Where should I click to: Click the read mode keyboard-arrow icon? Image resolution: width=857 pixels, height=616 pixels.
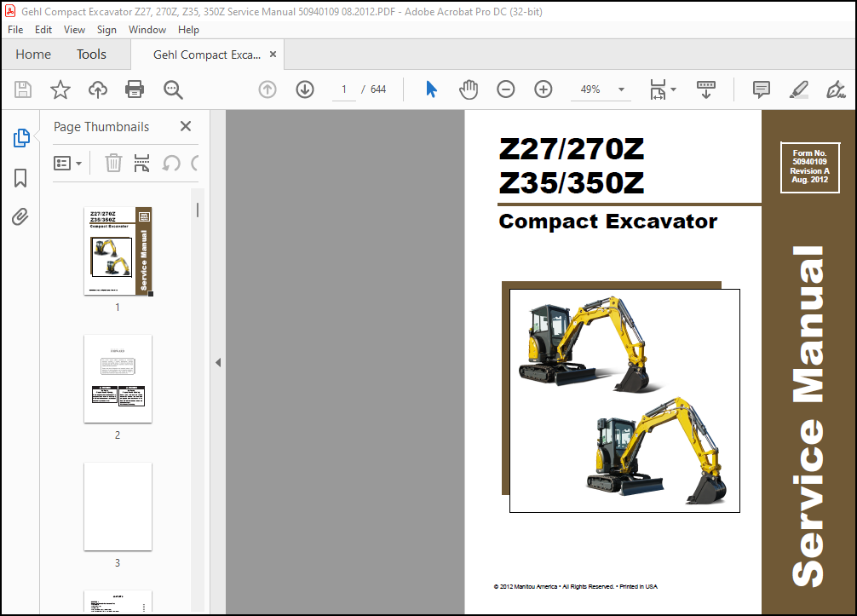[x=705, y=89]
